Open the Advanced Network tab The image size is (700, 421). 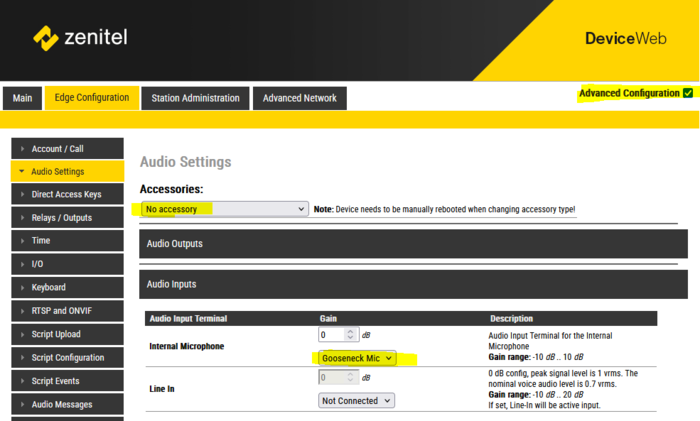click(300, 98)
